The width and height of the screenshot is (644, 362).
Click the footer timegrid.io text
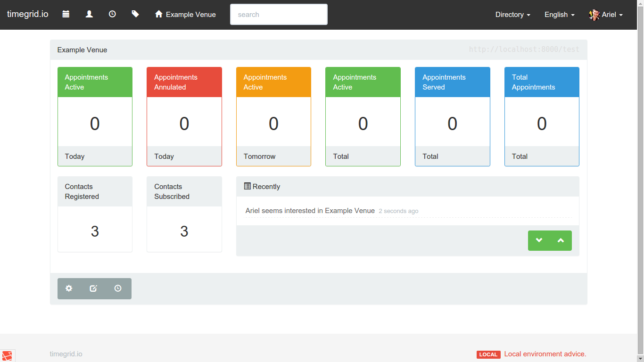pos(66,354)
